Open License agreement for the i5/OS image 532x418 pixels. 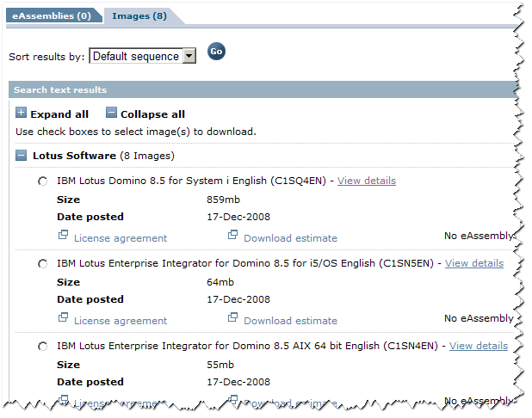pos(121,320)
